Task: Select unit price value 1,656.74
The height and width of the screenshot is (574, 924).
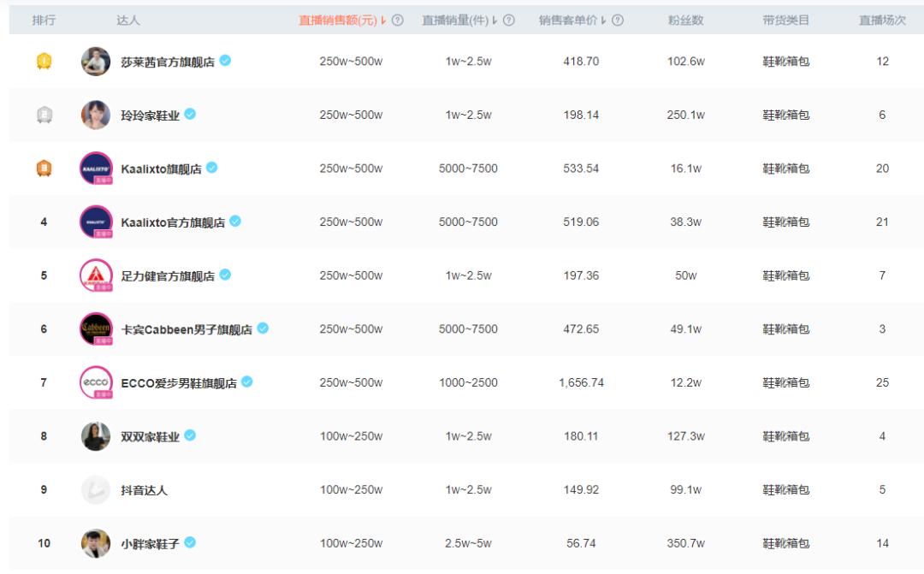Action: point(581,382)
